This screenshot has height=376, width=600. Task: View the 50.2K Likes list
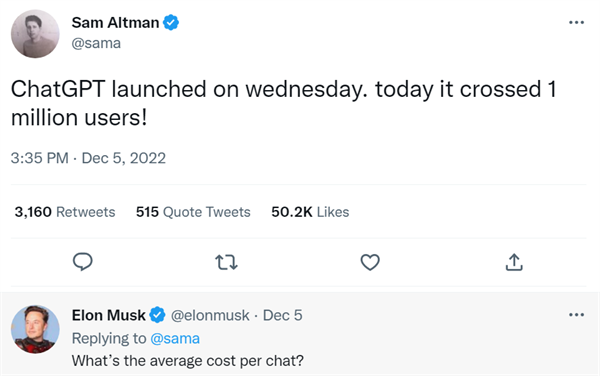310,212
